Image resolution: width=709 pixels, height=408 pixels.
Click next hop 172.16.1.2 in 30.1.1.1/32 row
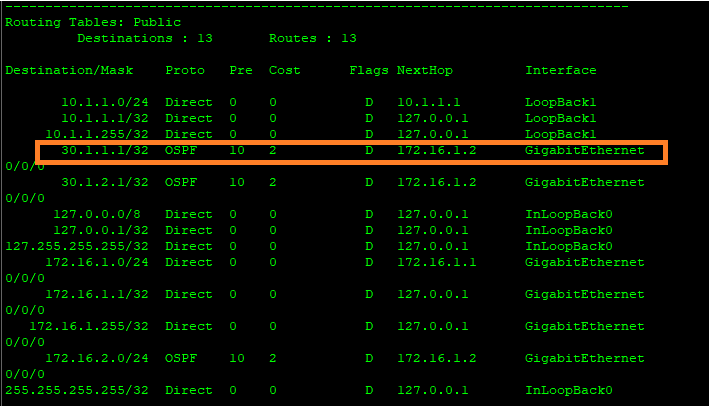pos(437,151)
